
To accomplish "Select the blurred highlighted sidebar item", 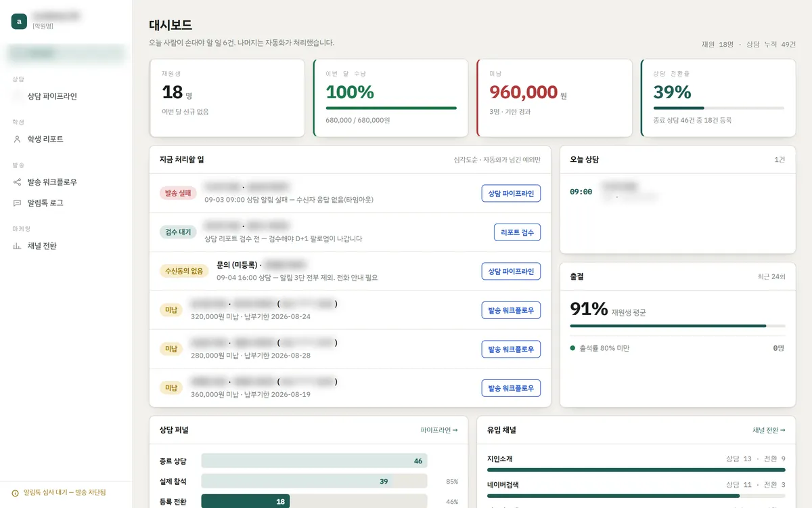I will pyautogui.click(x=66, y=54).
